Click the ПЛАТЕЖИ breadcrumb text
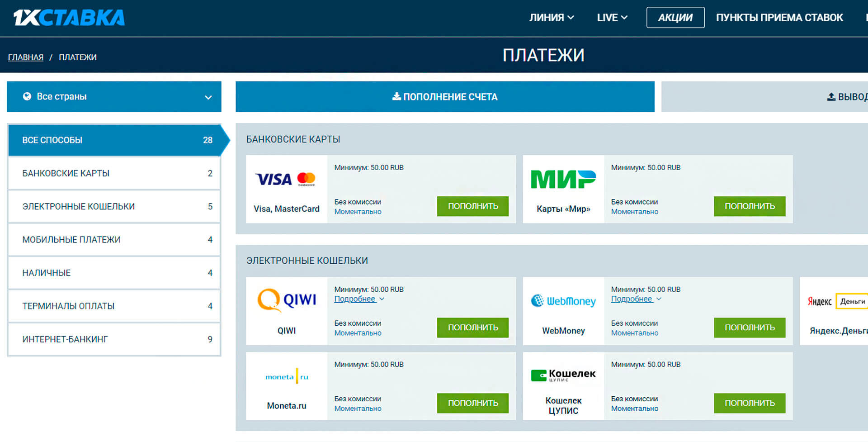The width and height of the screenshot is (868, 442). tap(78, 57)
